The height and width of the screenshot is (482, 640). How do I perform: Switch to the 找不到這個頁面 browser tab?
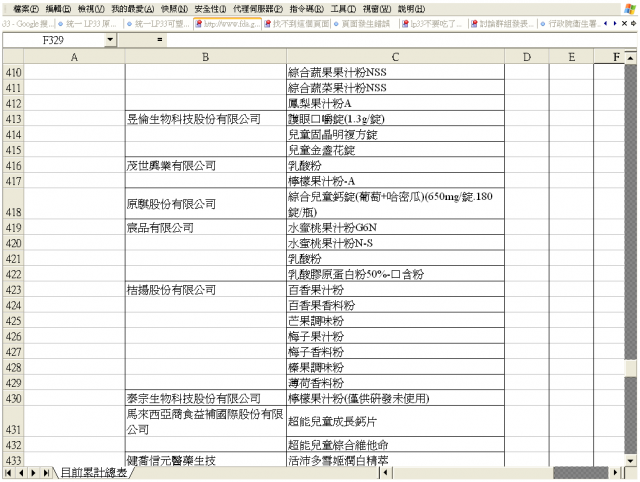click(297, 24)
